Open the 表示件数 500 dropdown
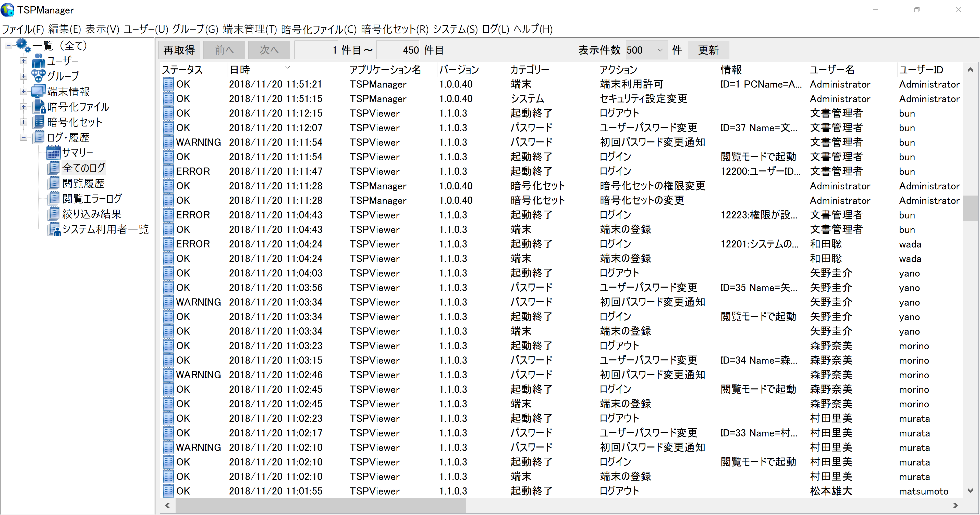 (660, 50)
